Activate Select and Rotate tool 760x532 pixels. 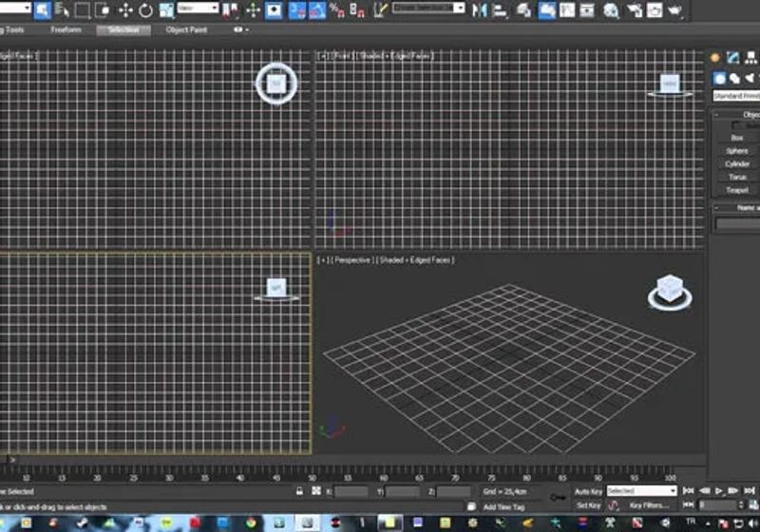tap(145, 10)
